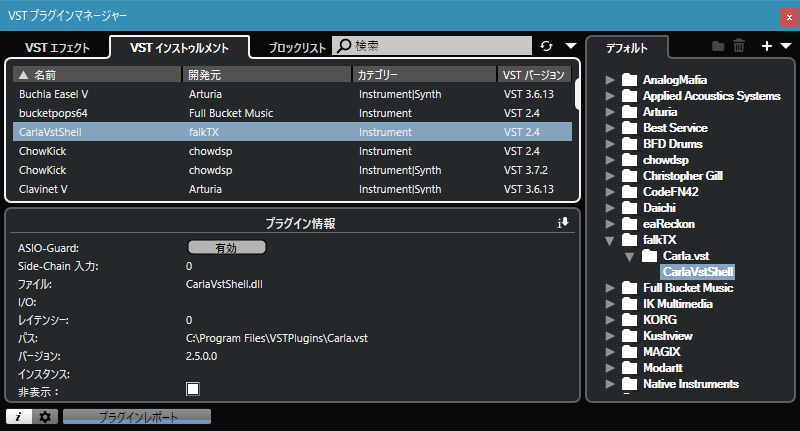Collapse the Carla.vst subfolder
800x431 pixels.
[630, 257]
